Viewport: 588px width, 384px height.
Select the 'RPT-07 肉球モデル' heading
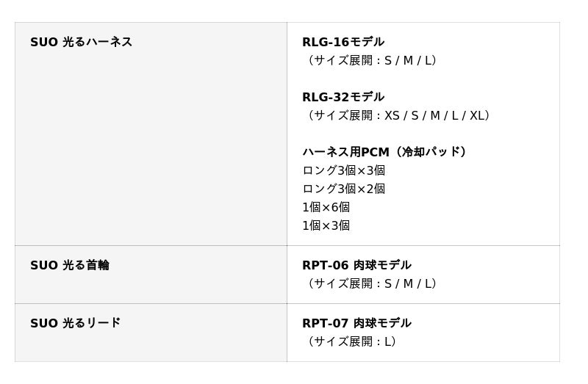tap(356, 323)
